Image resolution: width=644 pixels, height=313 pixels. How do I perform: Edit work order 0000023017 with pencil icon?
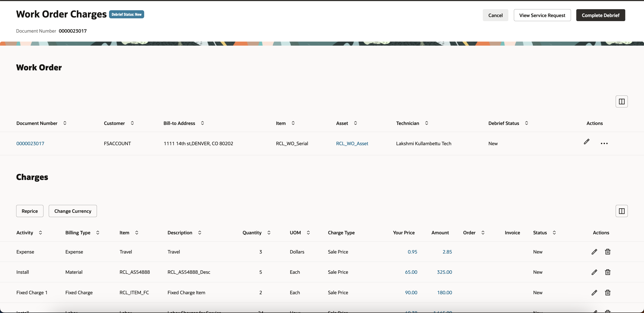pos(586,142)
